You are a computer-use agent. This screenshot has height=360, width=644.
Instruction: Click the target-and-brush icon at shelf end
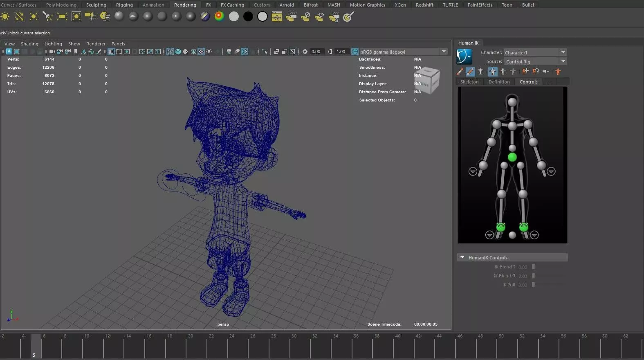coord(348,17)
